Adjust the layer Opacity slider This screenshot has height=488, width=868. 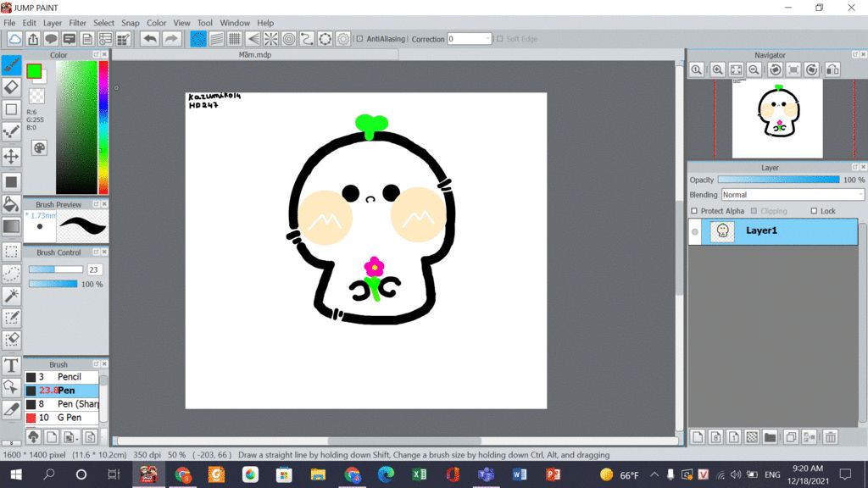778,180
